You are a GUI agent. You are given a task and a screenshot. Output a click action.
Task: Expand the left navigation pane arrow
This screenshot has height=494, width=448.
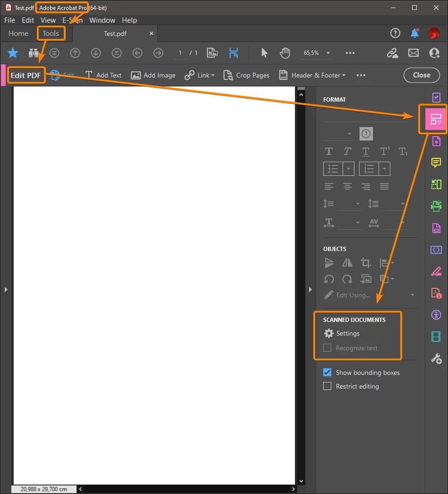[6, 289]
